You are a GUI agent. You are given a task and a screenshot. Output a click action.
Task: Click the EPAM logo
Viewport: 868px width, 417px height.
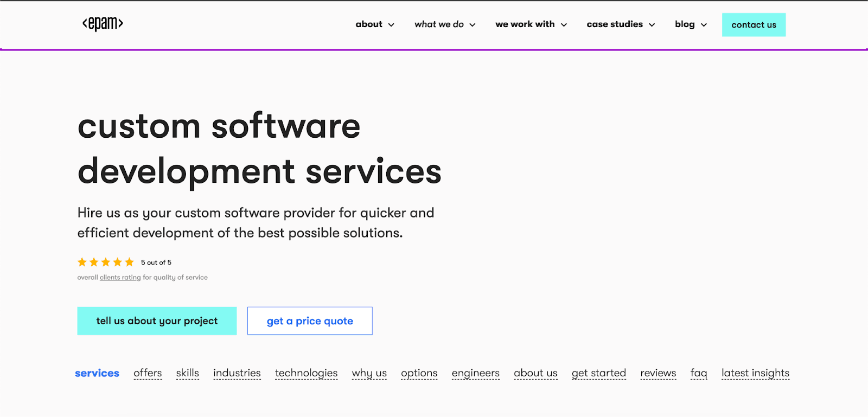coord(103,23)
